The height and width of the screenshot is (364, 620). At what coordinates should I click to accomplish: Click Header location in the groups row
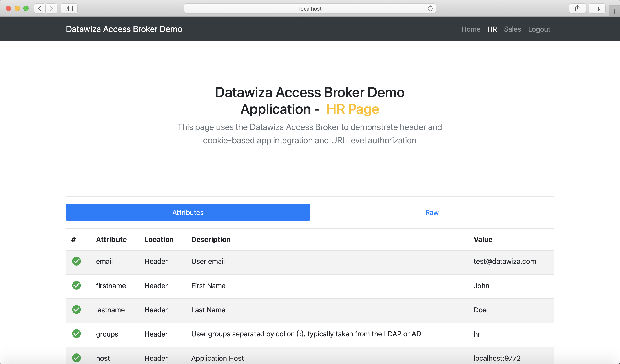click(156, 334)
